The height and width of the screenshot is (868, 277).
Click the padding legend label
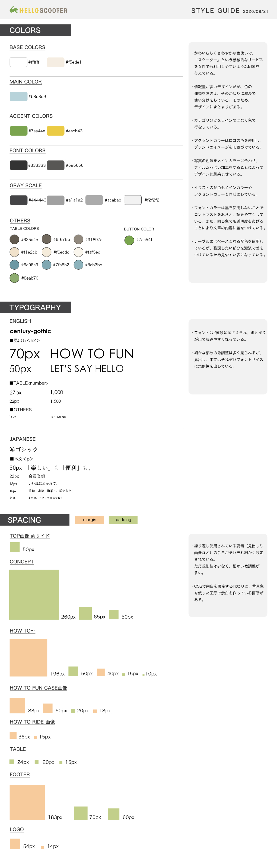click(x=123, y=520)
